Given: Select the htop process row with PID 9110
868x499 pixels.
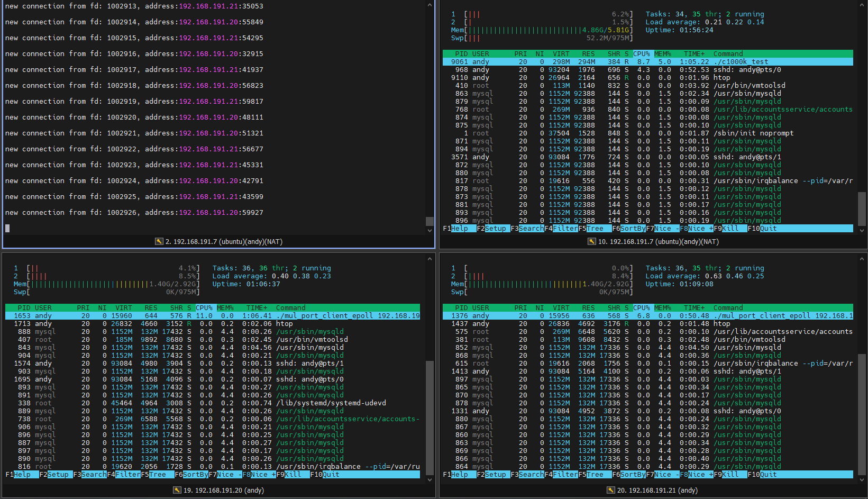Looking at the screenshot, I should pyautogui.click(x=648, y=78).
